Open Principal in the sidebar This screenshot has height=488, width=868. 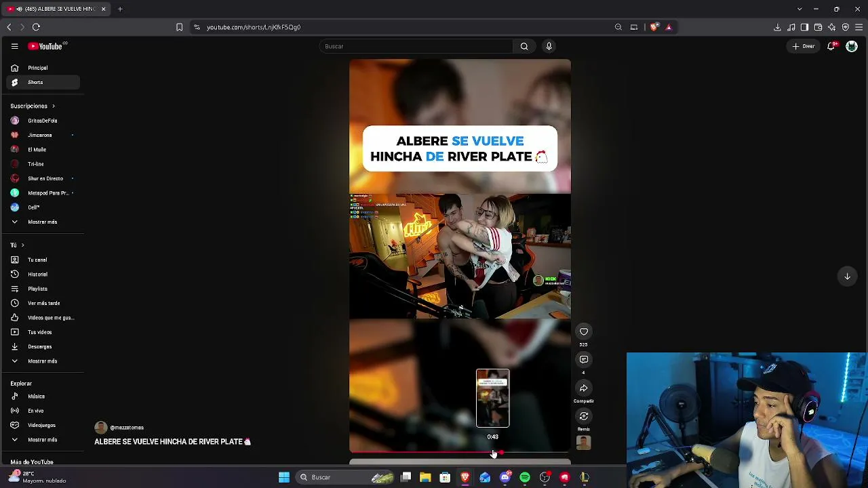[x=43, y=68]
